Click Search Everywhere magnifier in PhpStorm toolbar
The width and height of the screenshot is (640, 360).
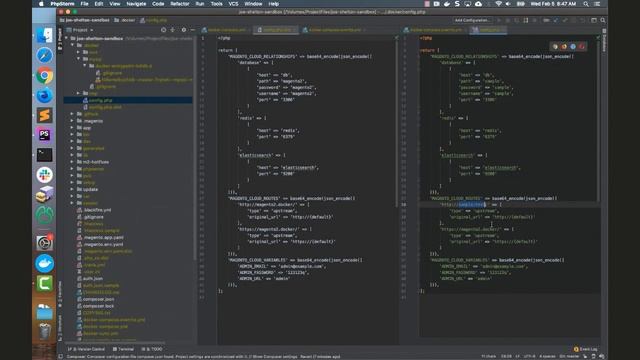(603, 20)
